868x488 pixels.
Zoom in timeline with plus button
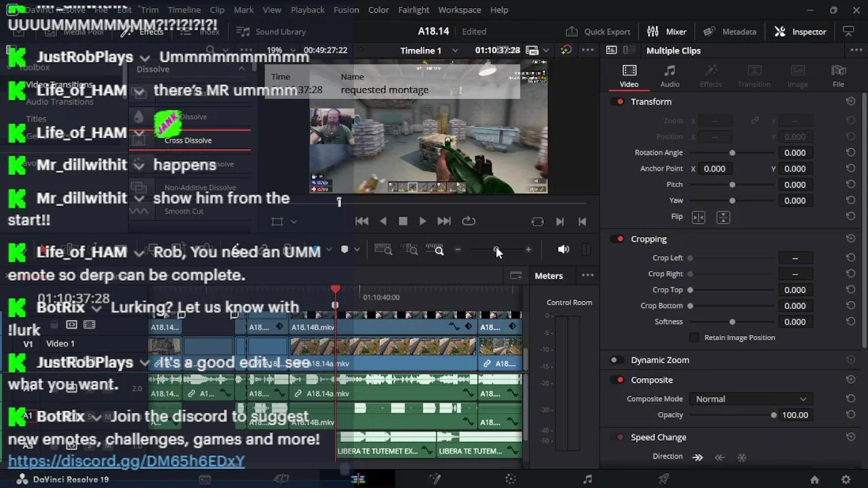click(528, 250)
